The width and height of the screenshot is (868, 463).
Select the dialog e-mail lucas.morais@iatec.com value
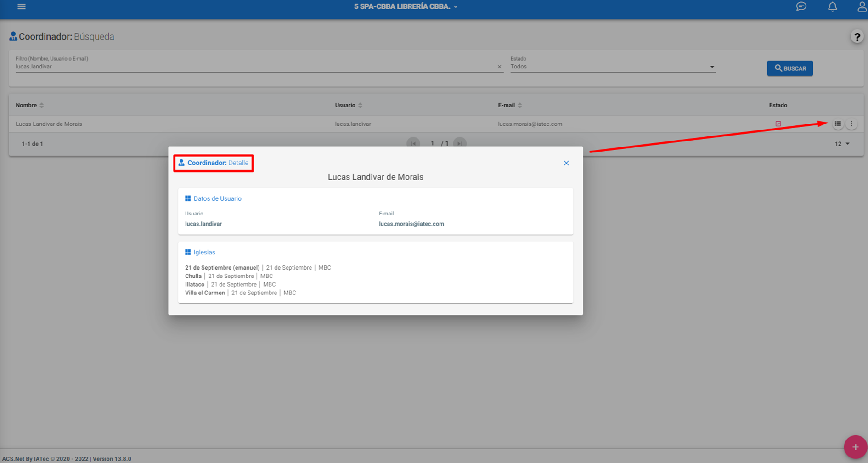(411, 224)
